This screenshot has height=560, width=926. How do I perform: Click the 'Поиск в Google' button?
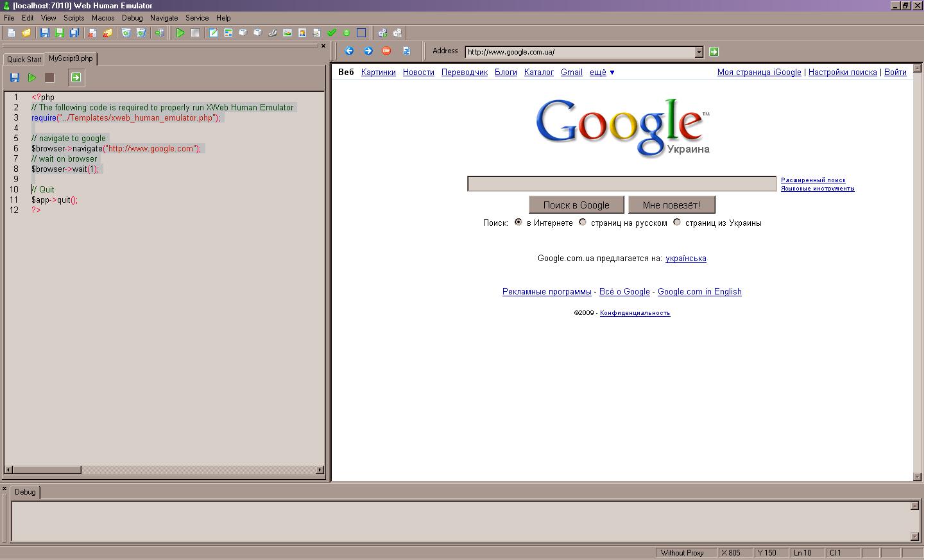(576, 205)
